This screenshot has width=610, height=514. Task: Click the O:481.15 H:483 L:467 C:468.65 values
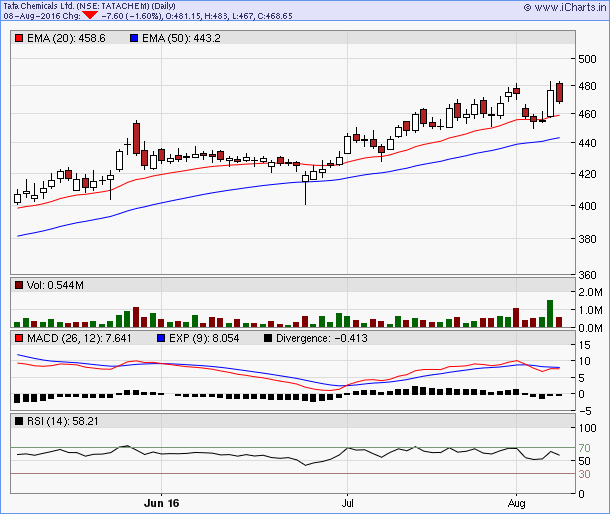click(229, 16)
